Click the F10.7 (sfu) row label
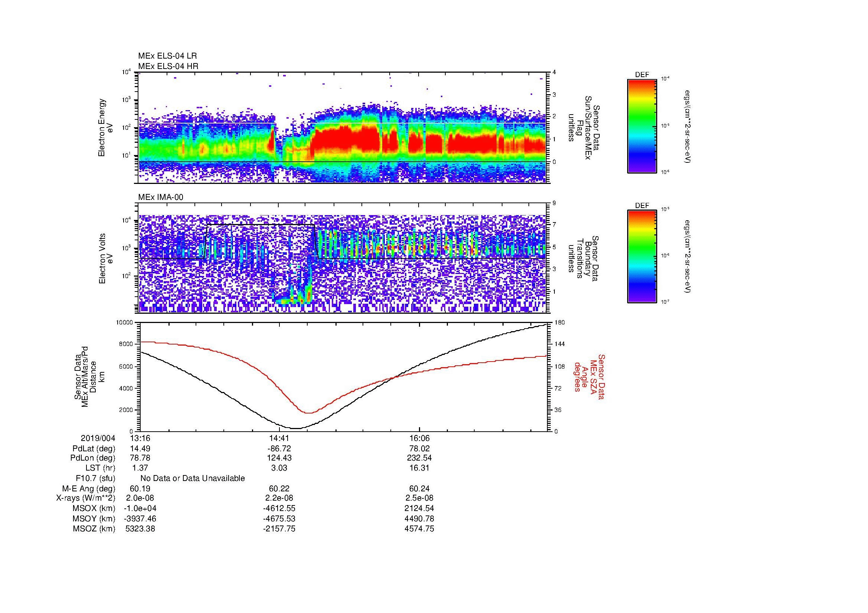Screen dimensions: 868x613 point(95,478)
